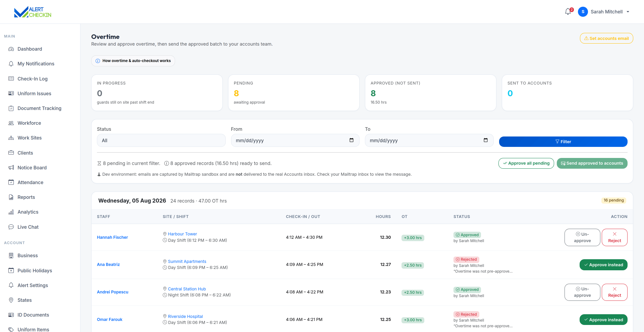Click the To date input field
This screenshot has width=644, height=332.
[429, 141]
